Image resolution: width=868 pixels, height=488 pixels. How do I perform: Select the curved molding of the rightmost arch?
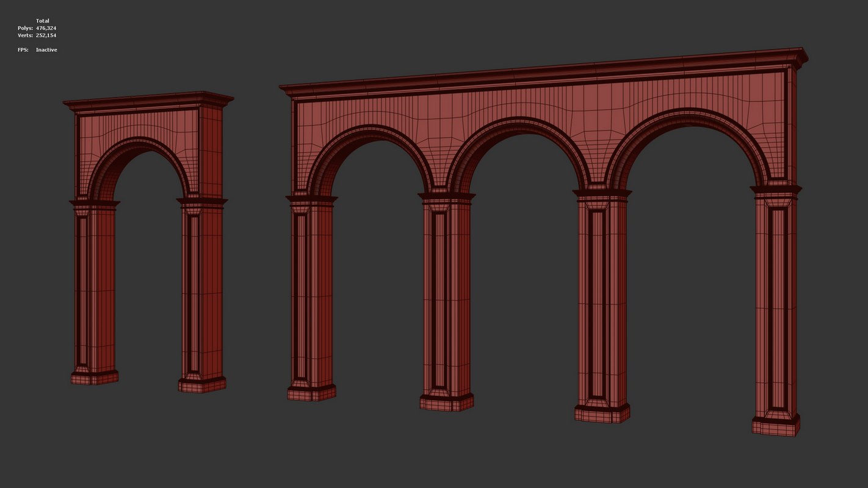(x=687, y=116)
